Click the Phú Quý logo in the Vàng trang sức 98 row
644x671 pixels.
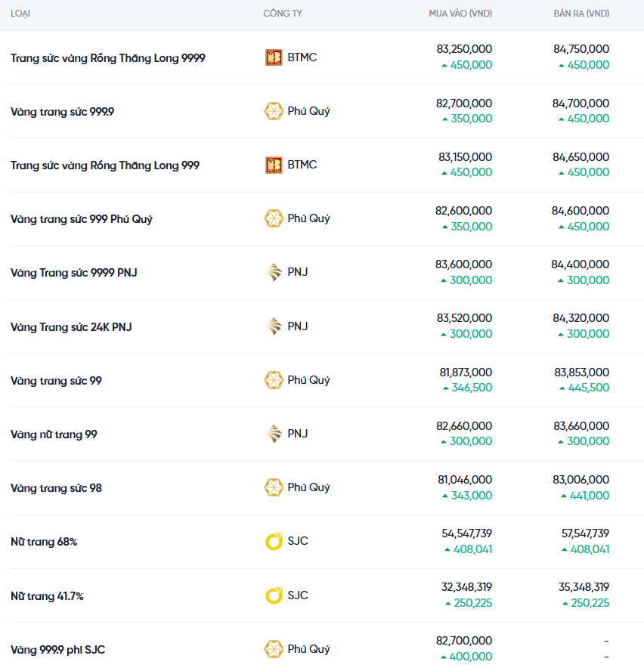[x=273, y=487]
